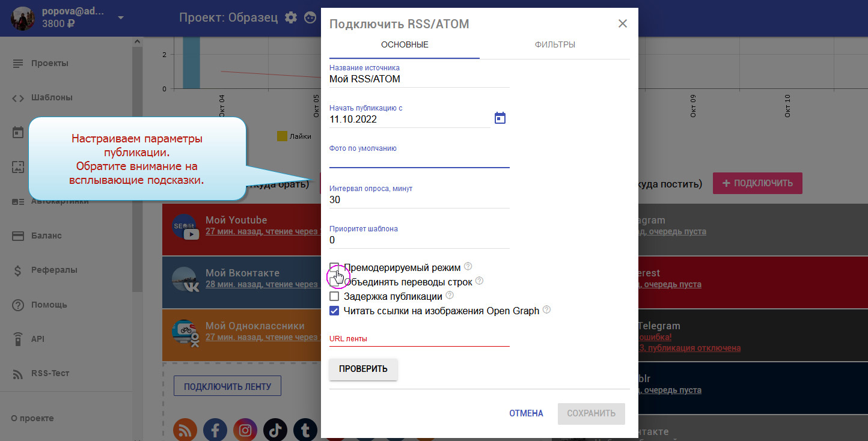Select the orange RSS feed icon
This screenshot has height=441, width=868.
point(185,430)
